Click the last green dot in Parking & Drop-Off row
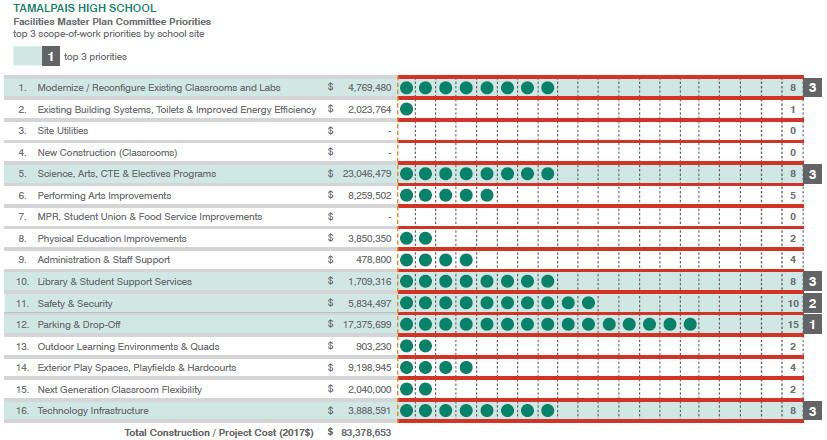This screenshot has width=827, height=440. (x=691, y=324)
